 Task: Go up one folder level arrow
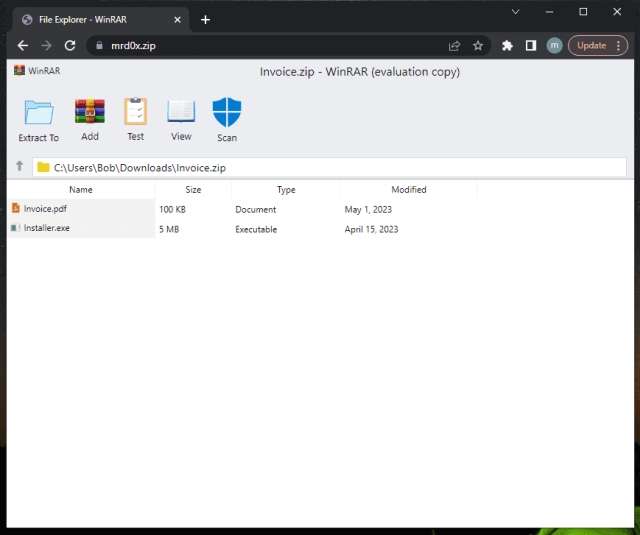pos(19,166)
